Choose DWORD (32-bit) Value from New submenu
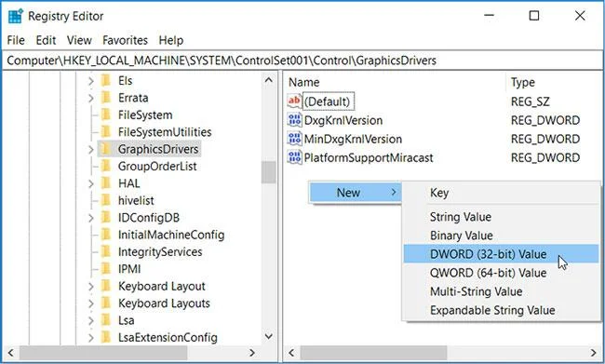605x364 pixels. [x=501, y=254]
